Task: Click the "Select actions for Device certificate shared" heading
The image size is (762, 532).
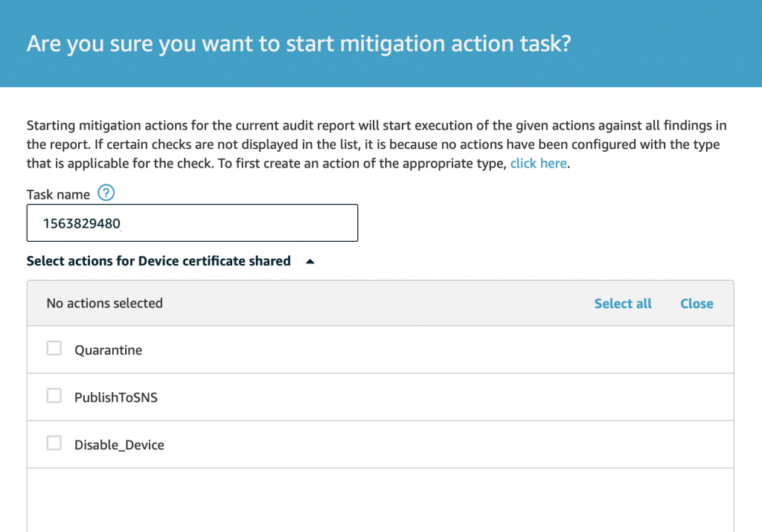Action: pyautogui.click(x=159, y=261)
